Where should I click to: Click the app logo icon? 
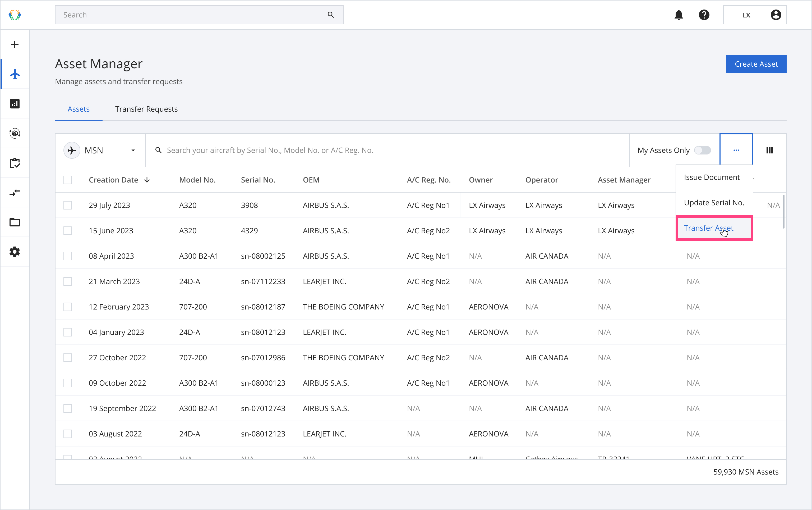15,15
